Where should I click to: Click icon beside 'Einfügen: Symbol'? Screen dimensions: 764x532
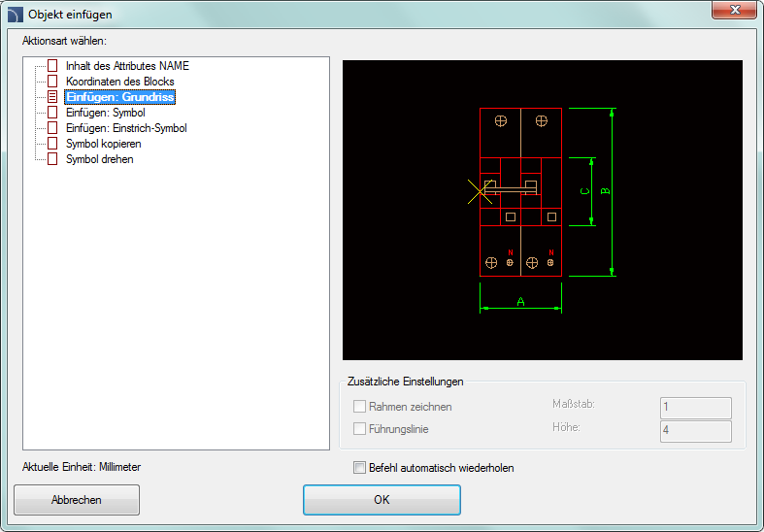coord(52,113)
